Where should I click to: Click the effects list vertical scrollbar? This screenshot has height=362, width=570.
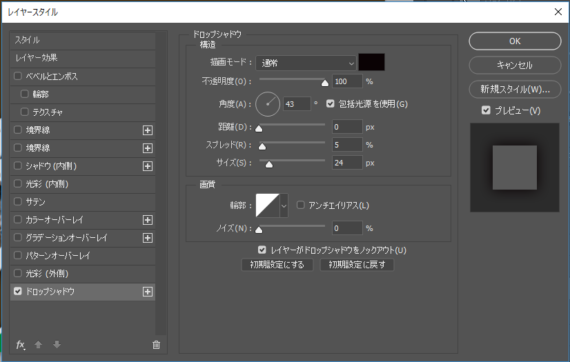click(x=161, y=184)
